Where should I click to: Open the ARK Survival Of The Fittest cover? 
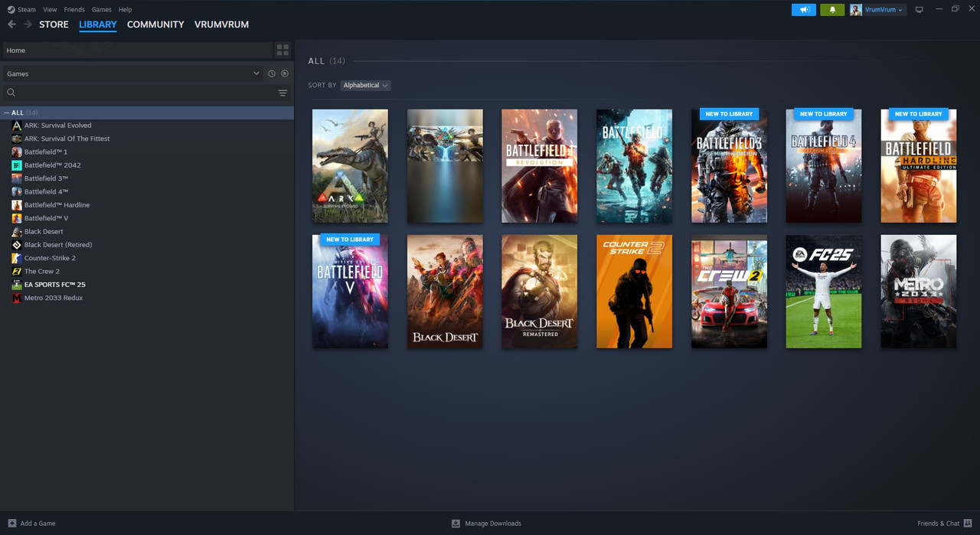coord(445,166)
